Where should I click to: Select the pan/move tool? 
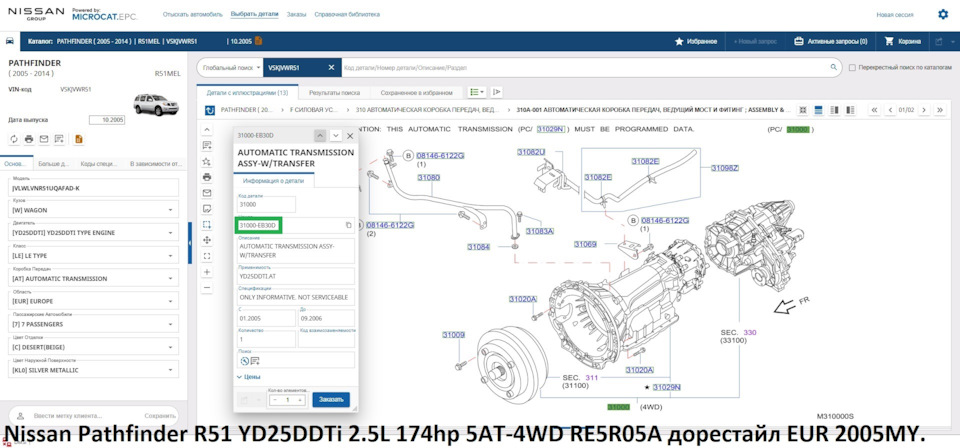(207, 241)
